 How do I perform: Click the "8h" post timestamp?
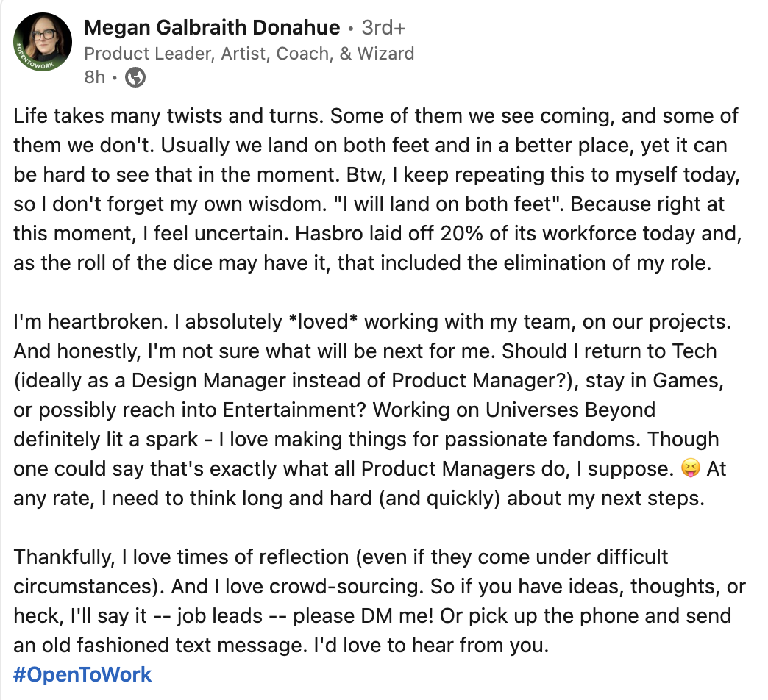(x=95, y=77)
